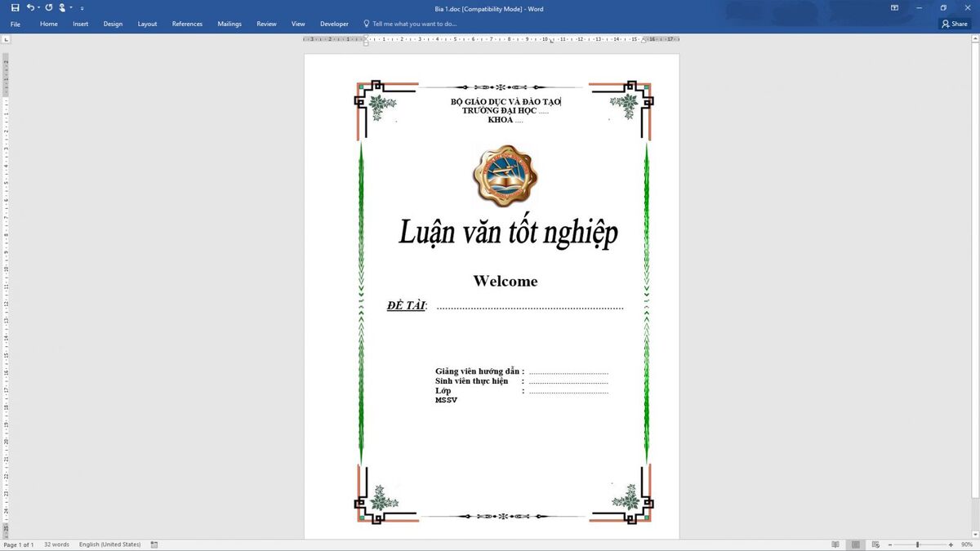The width and height of the screenshot is (980, 551).
Task: Open the Design tab
Action: click(113, 24)
